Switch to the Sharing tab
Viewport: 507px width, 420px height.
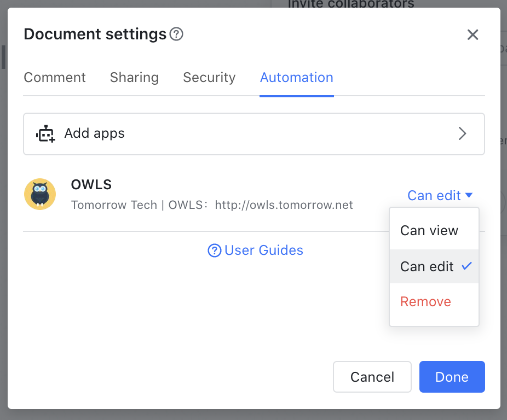[134, 78]
